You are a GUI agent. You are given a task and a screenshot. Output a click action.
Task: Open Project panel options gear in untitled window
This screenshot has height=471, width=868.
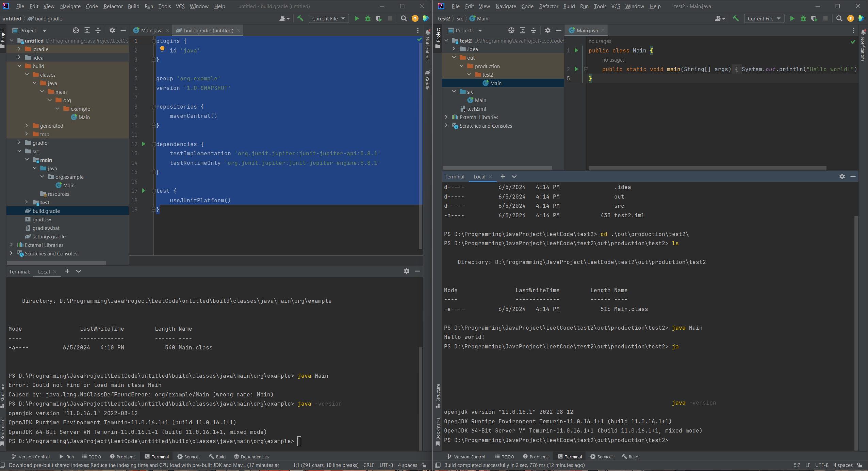pos(112,31)
